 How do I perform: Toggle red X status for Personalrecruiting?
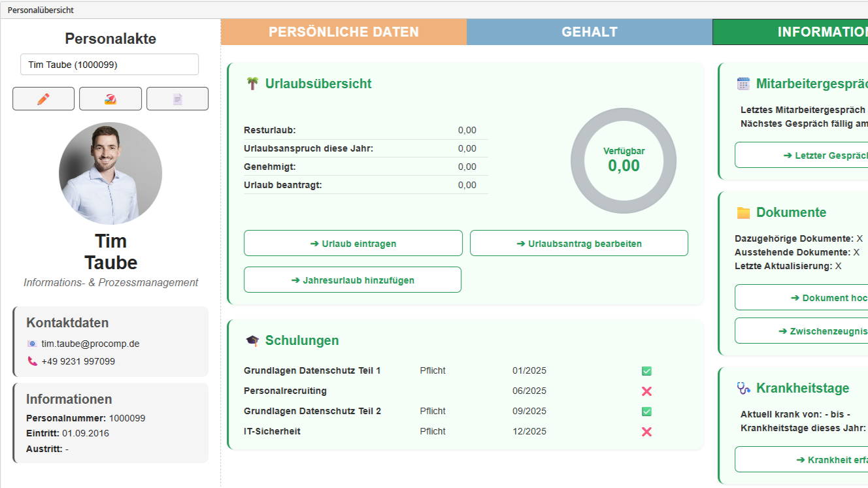click(x=646, y=391)
